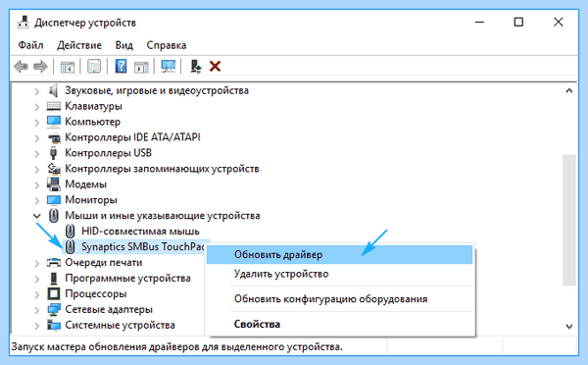Expand the Системные устройства node
Viewport: 588px width, 365px height.
pyautogui.click(x=37, y=326)
